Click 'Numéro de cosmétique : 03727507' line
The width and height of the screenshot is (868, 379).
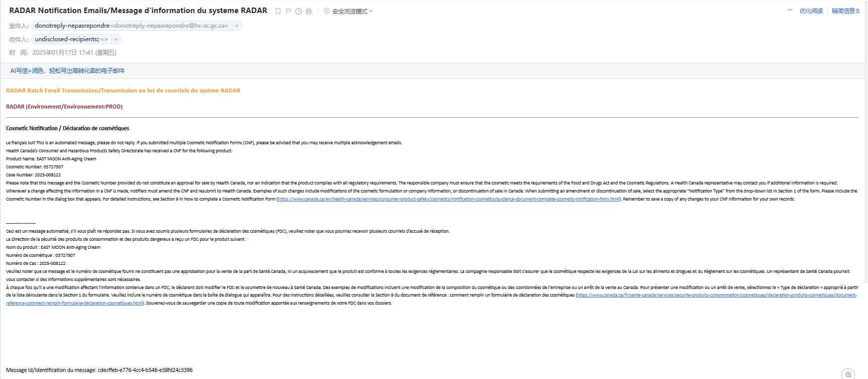pos(41,255)
